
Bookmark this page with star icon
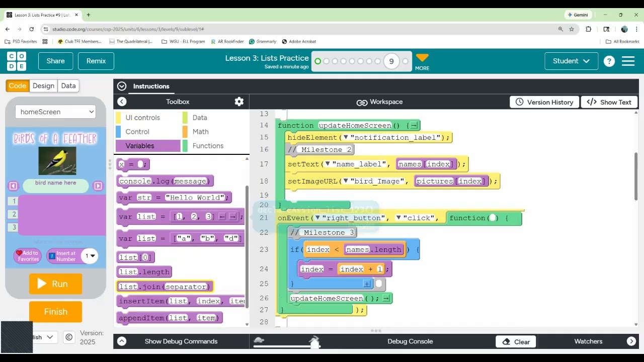[572, 29]
